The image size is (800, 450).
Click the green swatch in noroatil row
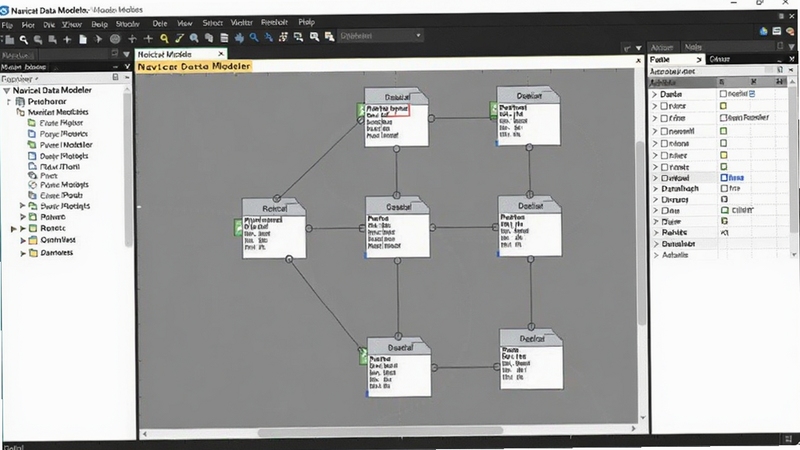(723, 131)
